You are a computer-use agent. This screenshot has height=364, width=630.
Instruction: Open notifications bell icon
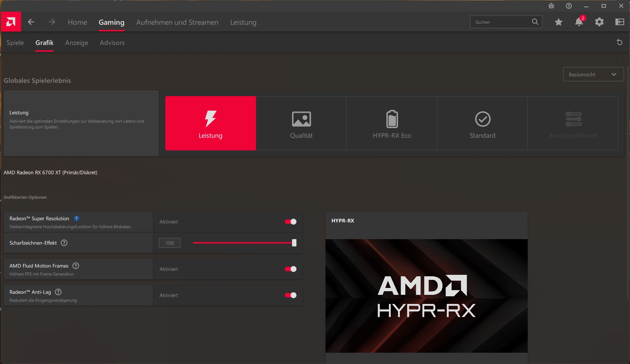[x=579, y=22]
